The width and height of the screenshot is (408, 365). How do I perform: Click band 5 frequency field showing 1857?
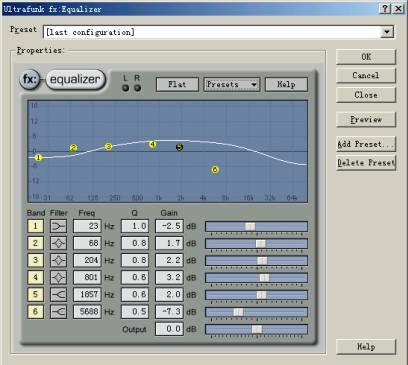click(87, 295)
